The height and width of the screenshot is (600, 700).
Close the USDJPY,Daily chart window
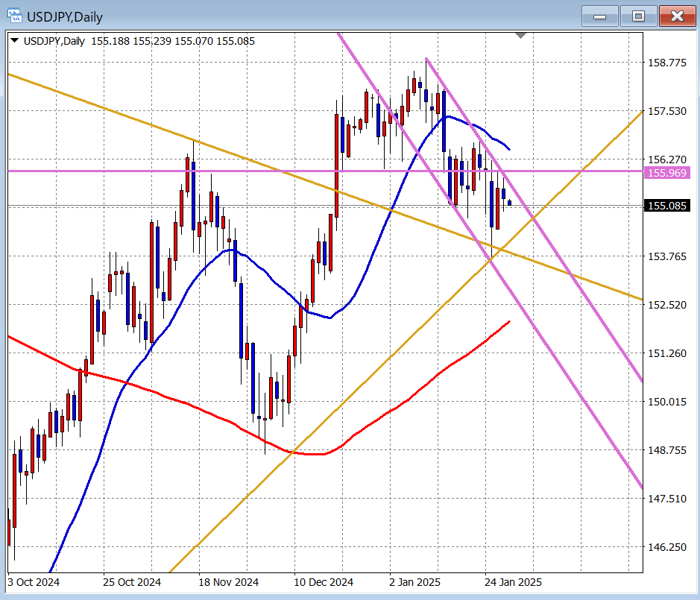[677, 16]
